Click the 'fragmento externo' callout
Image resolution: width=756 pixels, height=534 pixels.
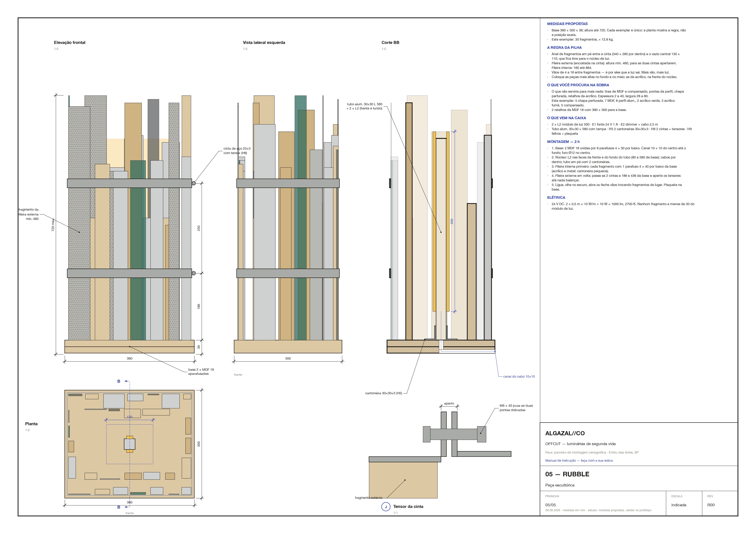click(x=369, y=498)
